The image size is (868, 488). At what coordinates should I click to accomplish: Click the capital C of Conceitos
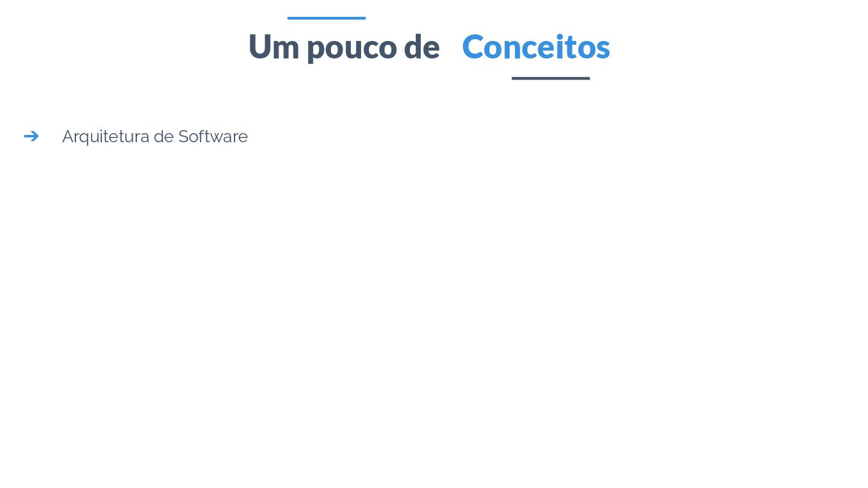tap(473, 47)
